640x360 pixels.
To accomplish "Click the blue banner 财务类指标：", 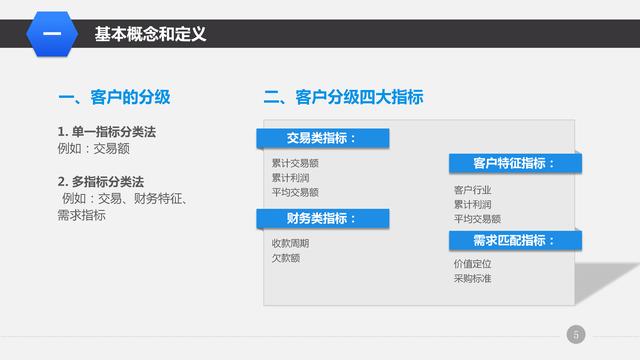I will [x=323, y=218].
